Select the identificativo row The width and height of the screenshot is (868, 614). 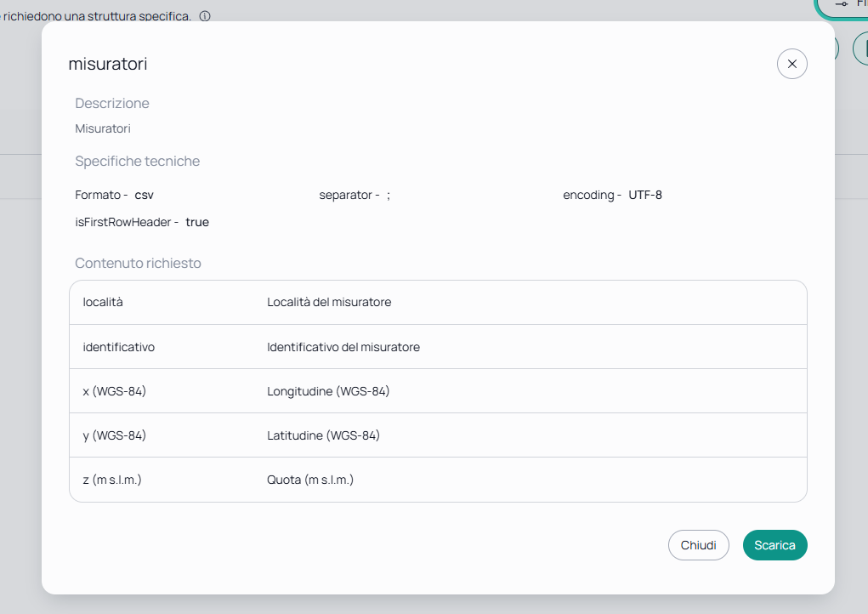tap(438, 347)
